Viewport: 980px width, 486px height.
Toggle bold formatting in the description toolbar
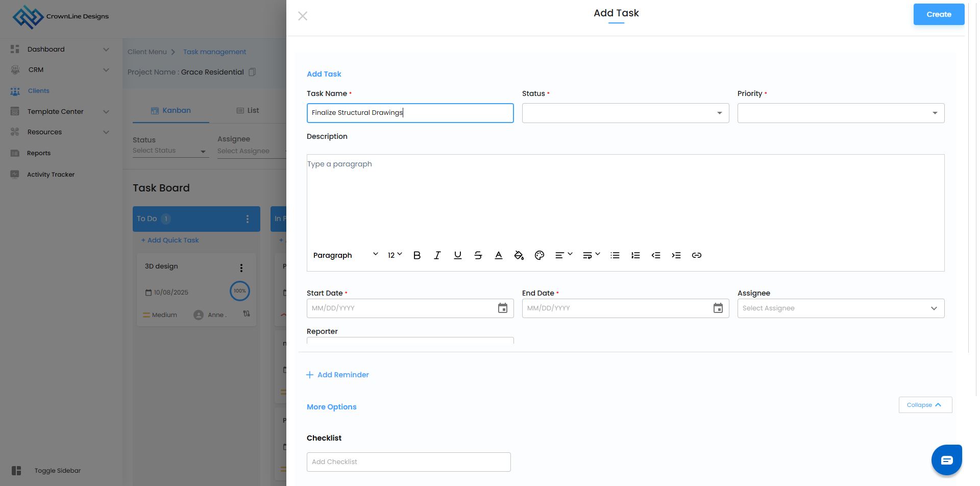pyautogui.click(x=416, y=255)
